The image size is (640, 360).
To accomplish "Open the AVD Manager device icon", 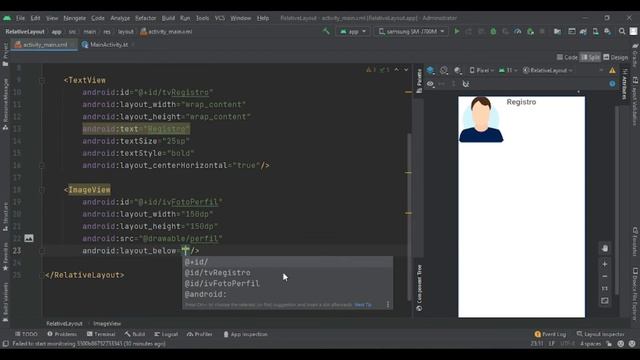I will [x=596, y=31].
